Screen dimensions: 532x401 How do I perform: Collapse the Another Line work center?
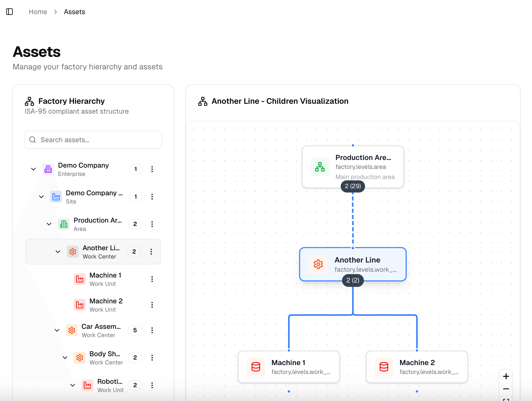58,252
